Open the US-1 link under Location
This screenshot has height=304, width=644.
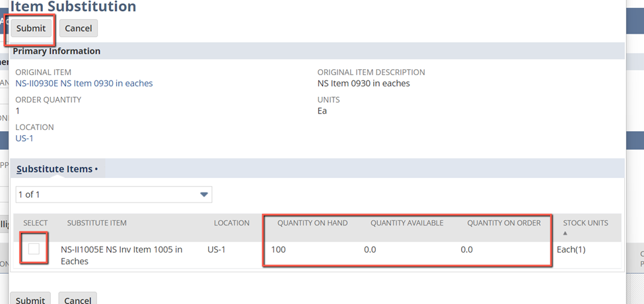[24, 138]
